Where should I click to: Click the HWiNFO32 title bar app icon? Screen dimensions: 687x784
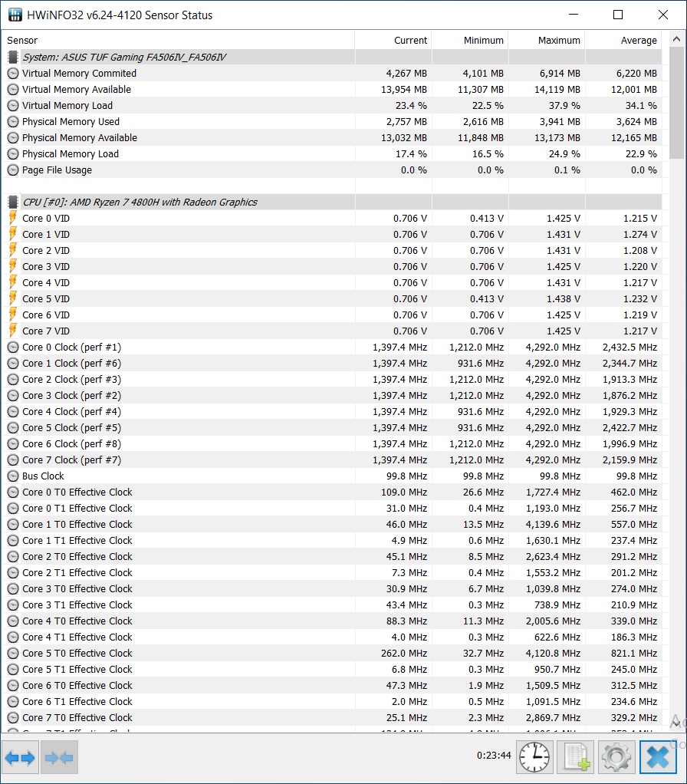point(15,15)
